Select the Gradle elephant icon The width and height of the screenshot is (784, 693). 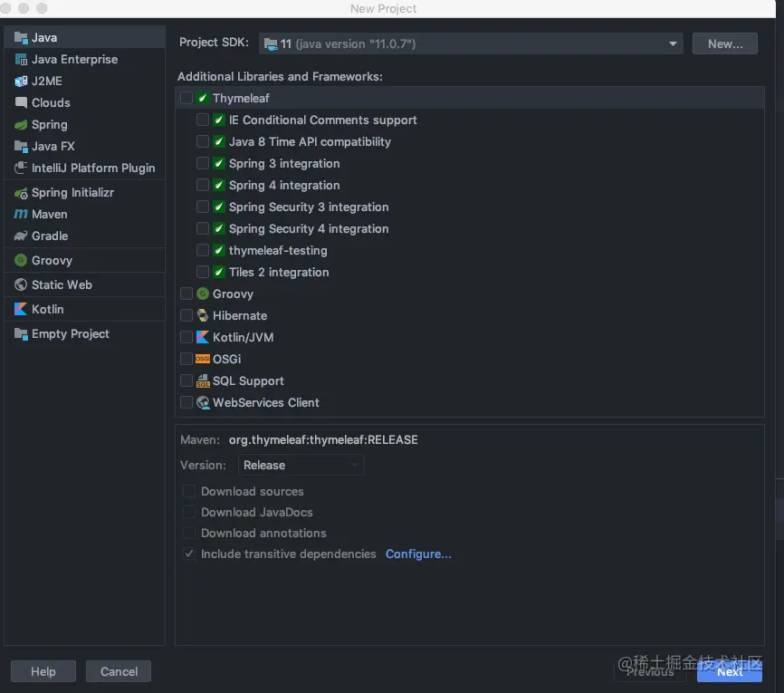pyautogui.click(x=21, y=236)
